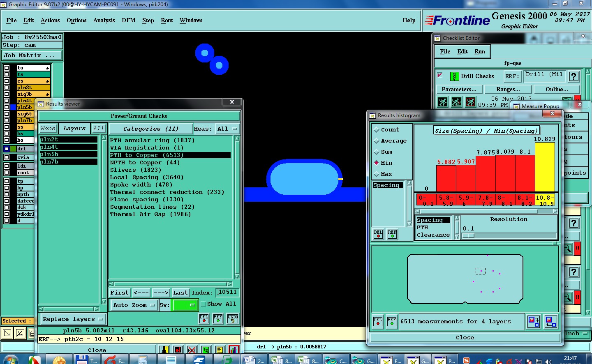Open green Sv severity dropdown
The width and height of the screenshot is (592, 364).
tap(185, 305)
